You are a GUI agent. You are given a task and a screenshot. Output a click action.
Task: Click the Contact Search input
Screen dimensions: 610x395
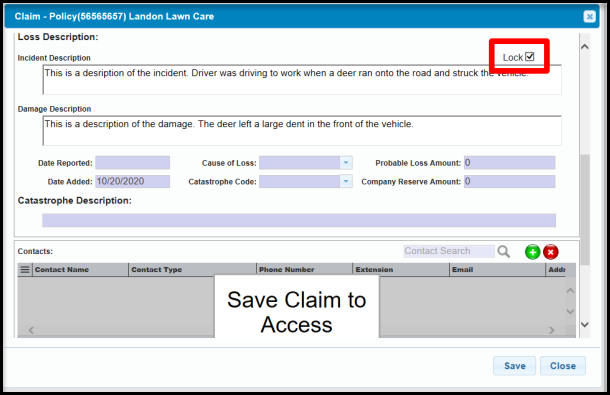(449, 251)
